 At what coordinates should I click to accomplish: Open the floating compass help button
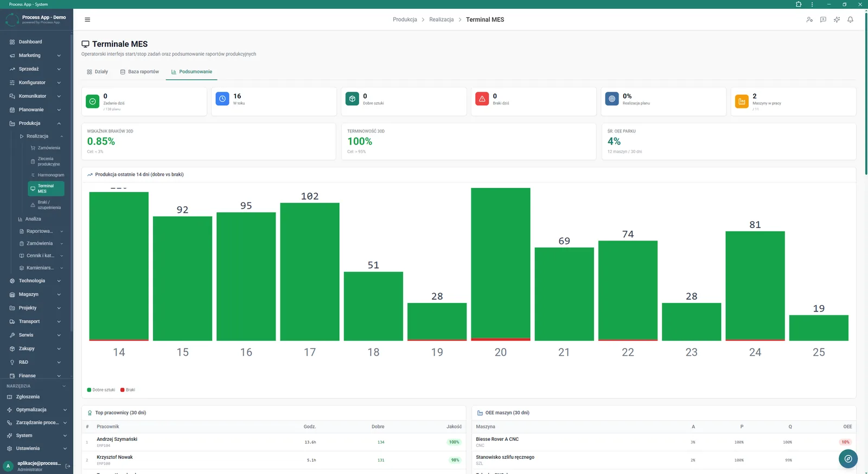pos(848,459)
